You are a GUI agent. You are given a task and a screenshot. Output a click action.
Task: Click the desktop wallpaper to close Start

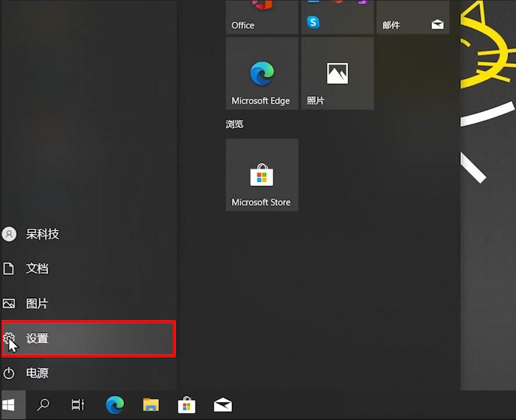[x=487, y=264]
